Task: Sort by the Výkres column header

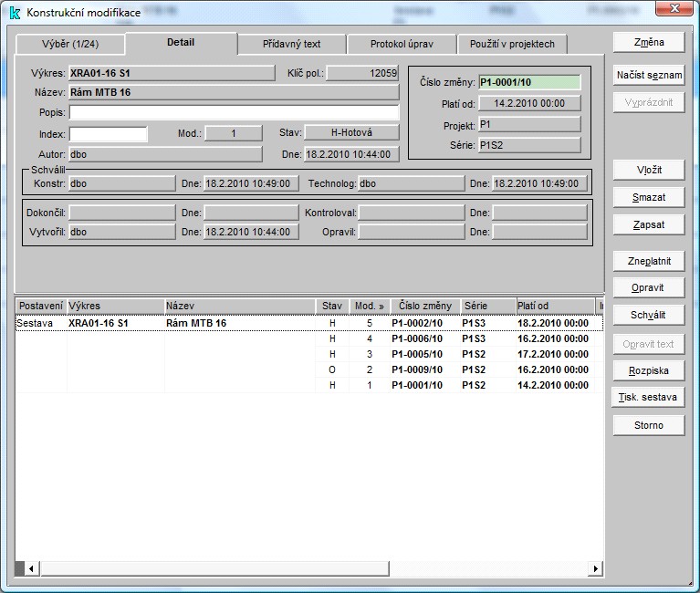Action: pyautogui.click(x=116, y=307)
